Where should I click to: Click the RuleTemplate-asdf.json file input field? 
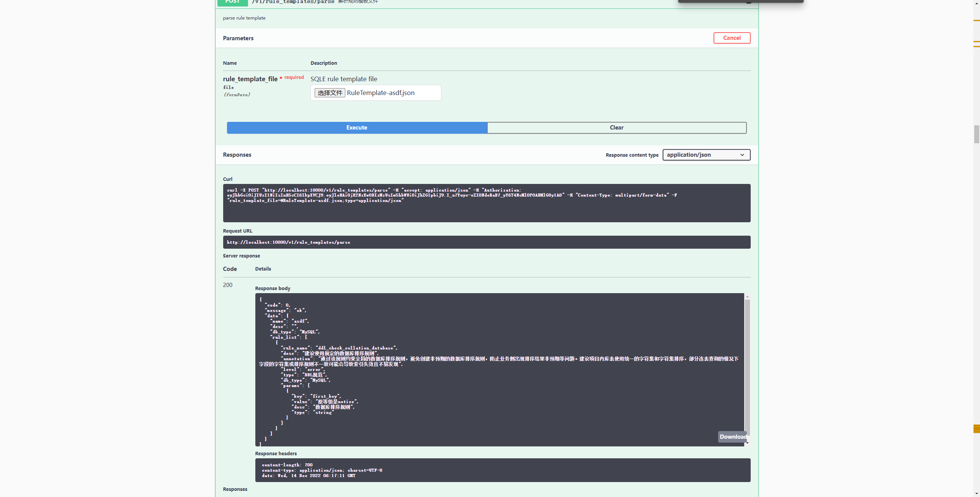(390, 92)
